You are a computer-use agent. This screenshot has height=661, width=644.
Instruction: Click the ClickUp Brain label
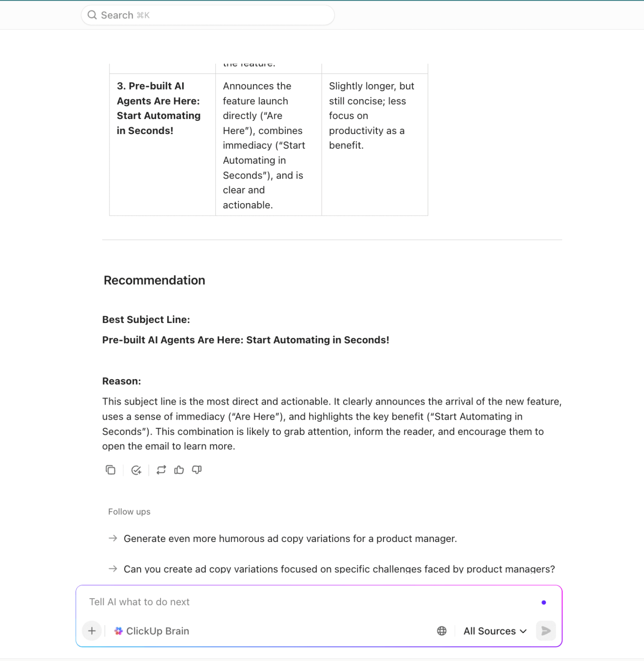[x=157, y=631]
